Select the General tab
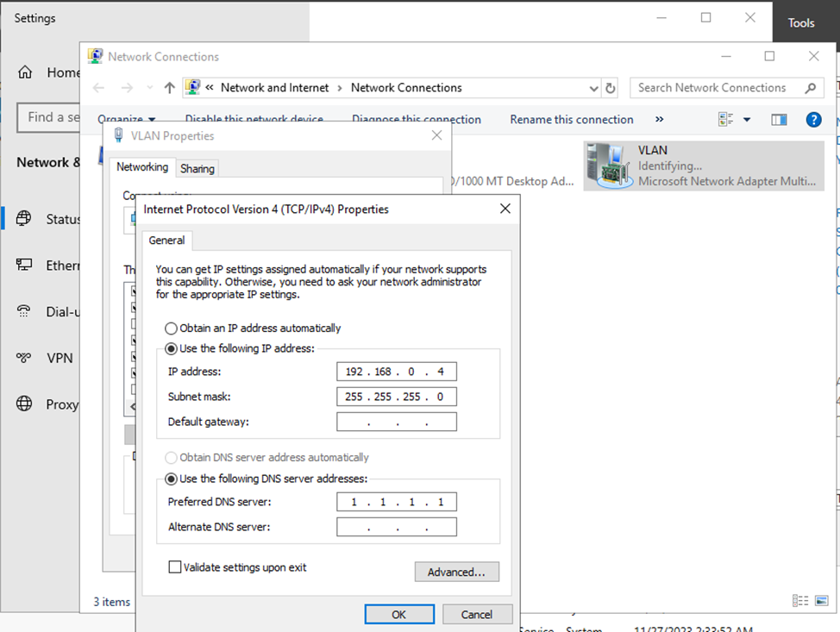840x632 pixels. click(166, 241)
